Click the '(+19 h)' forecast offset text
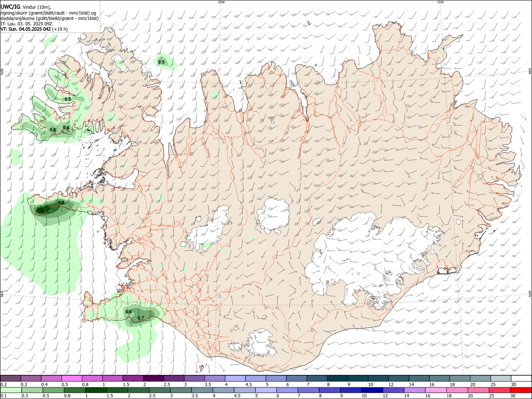Screen dimensions: 532x399 (60, 29)
